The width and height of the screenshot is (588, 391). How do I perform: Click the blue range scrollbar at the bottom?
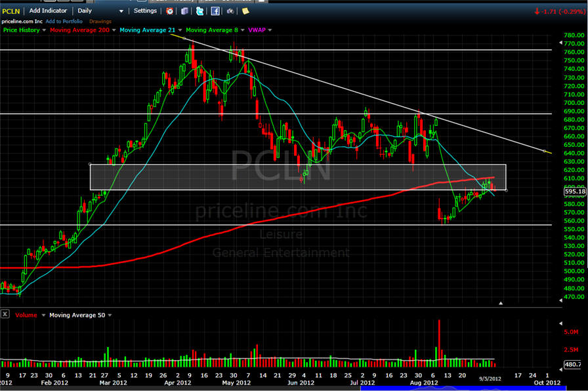click(x=463, y=388)
